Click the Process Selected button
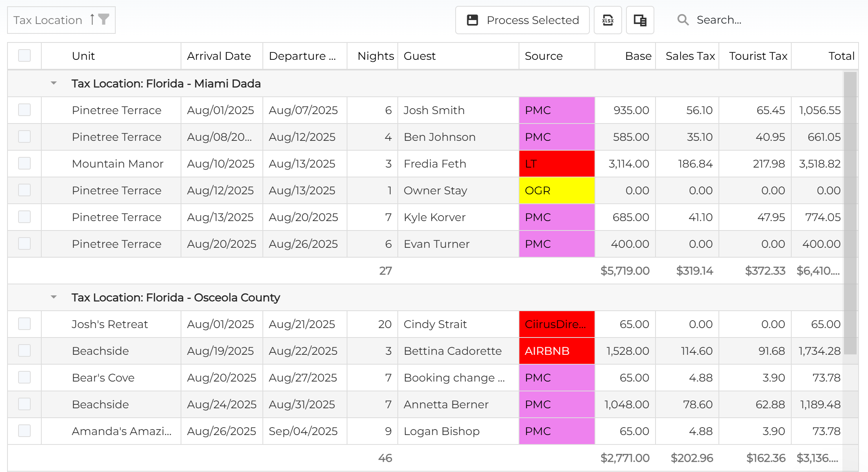 (x=522, y=20)
